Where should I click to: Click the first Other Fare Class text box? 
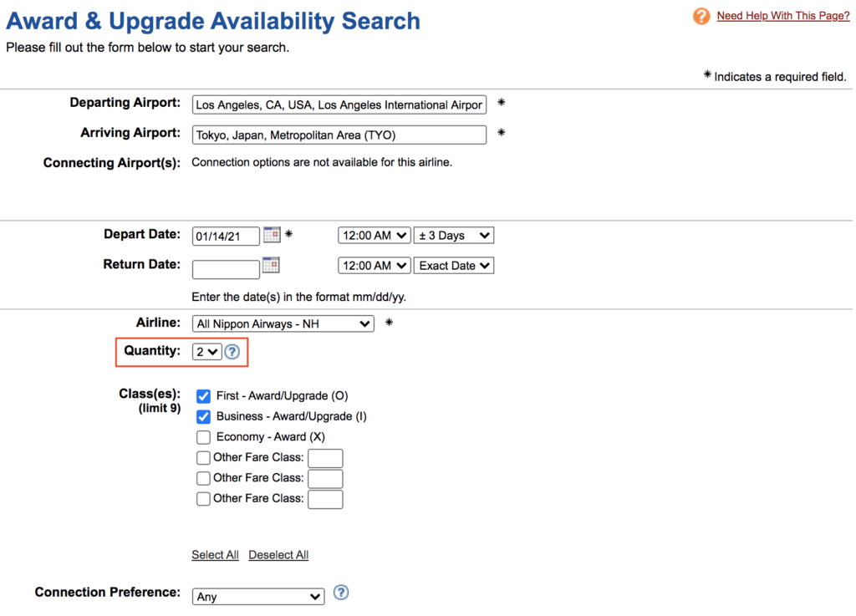point(325,458)
